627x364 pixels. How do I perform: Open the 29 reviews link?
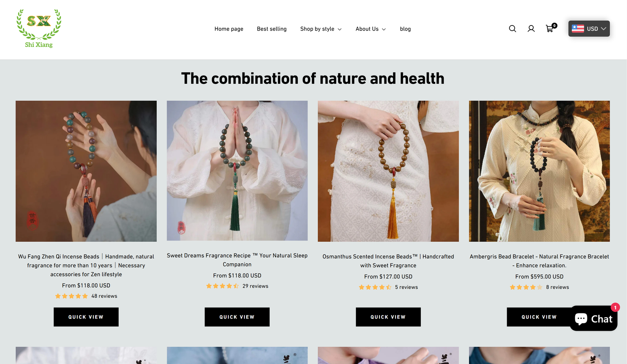coord(256,286)
